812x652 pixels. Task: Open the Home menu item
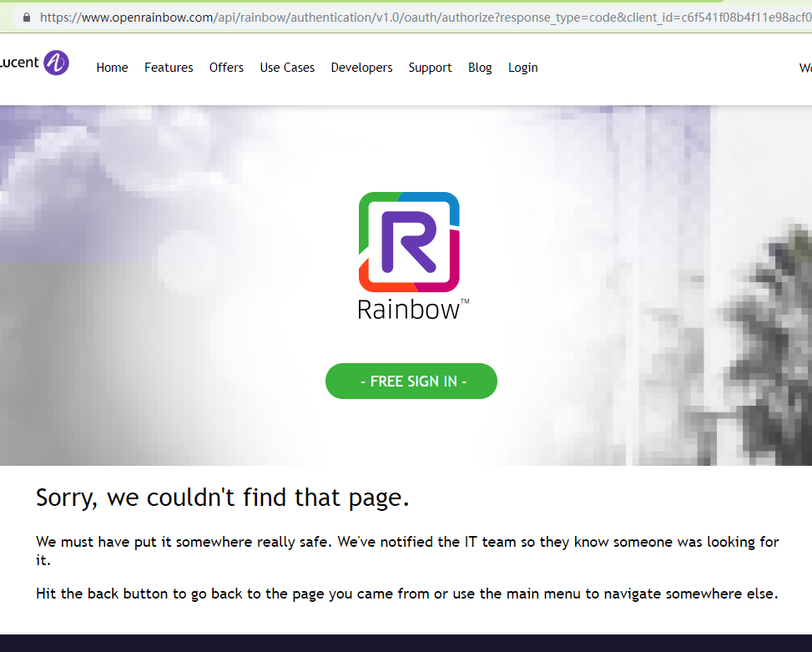pos(112,68)
